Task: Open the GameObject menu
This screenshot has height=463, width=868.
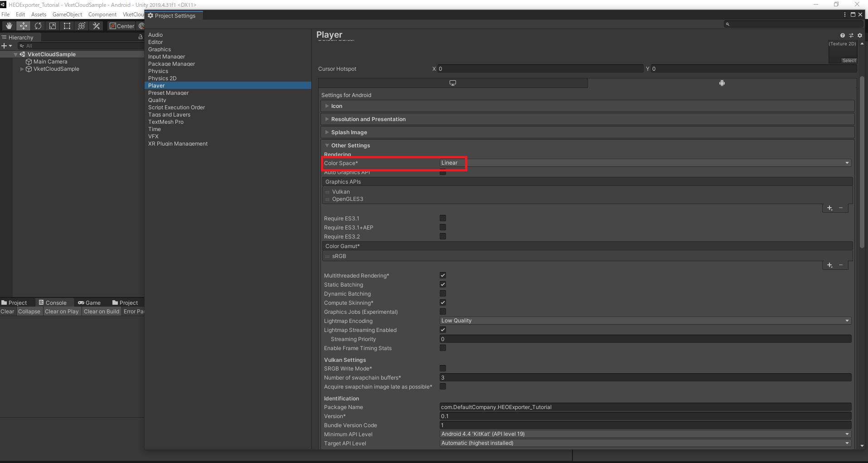Action: (x=67, y=15)
